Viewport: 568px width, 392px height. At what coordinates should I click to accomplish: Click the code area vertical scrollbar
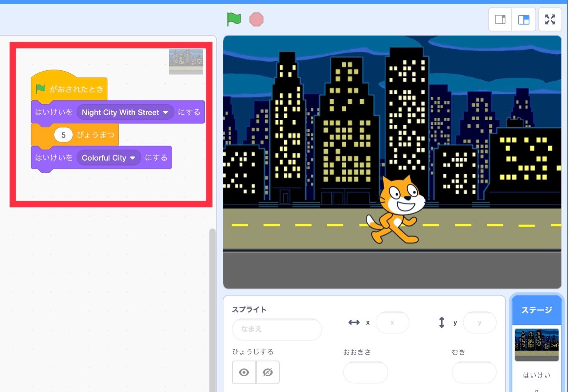(213, 310)
